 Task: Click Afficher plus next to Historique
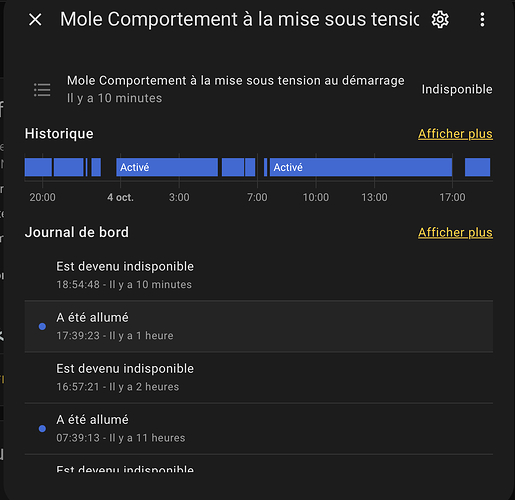pos(455,134)
